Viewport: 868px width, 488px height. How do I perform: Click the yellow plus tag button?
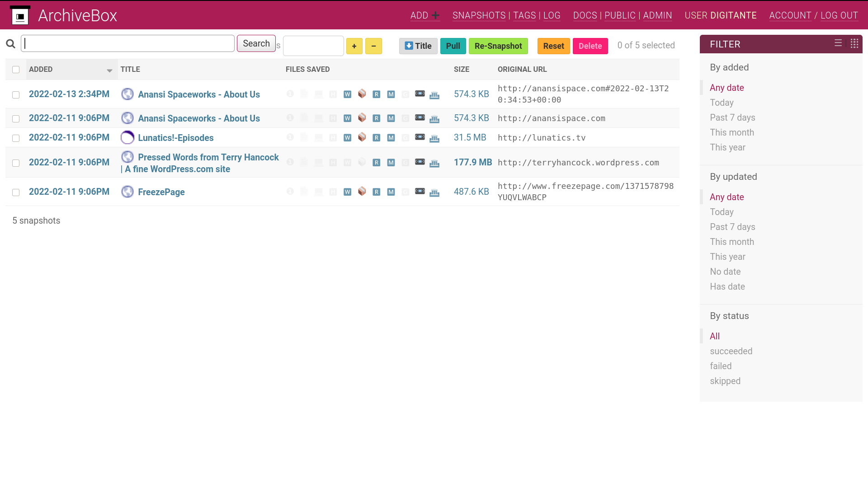click(x=354, y=46)
